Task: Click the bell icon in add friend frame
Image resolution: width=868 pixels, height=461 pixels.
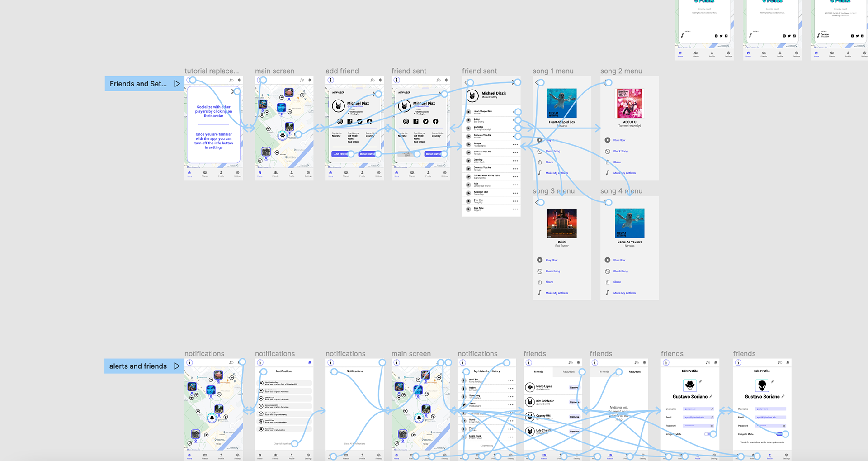Action: [x=380, y=80]
